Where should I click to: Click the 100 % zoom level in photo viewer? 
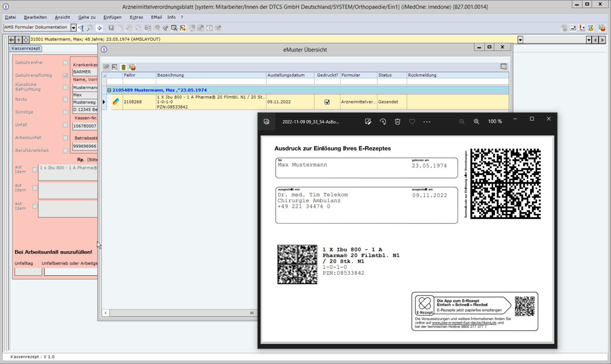[495, 122]
